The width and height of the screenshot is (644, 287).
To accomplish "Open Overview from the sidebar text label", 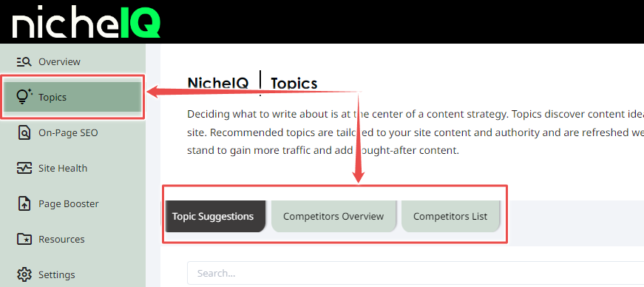I will (60, 61).
